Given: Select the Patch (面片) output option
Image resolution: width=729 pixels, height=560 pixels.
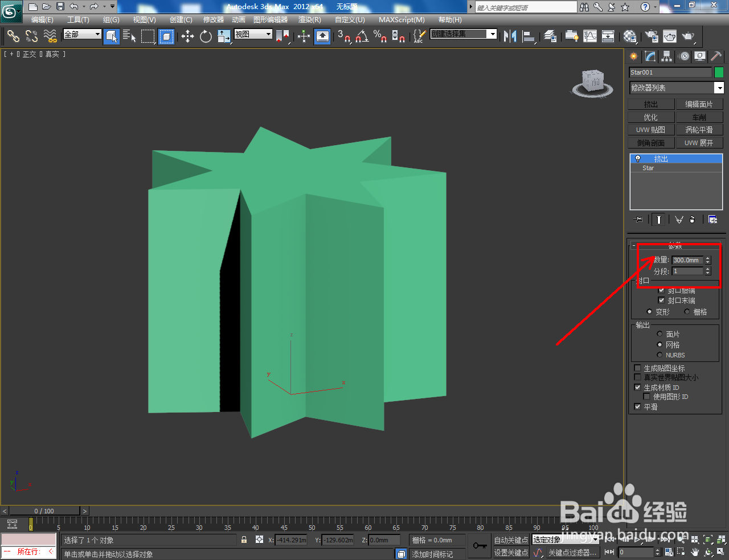Looking at the screenshot, I should click(x=660, y=333).
